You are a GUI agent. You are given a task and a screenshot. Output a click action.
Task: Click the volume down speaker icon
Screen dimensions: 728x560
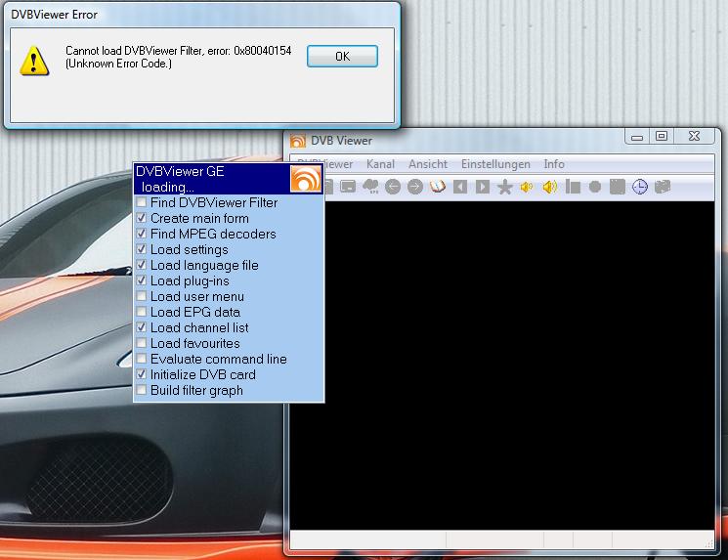[x=527, y=187]
